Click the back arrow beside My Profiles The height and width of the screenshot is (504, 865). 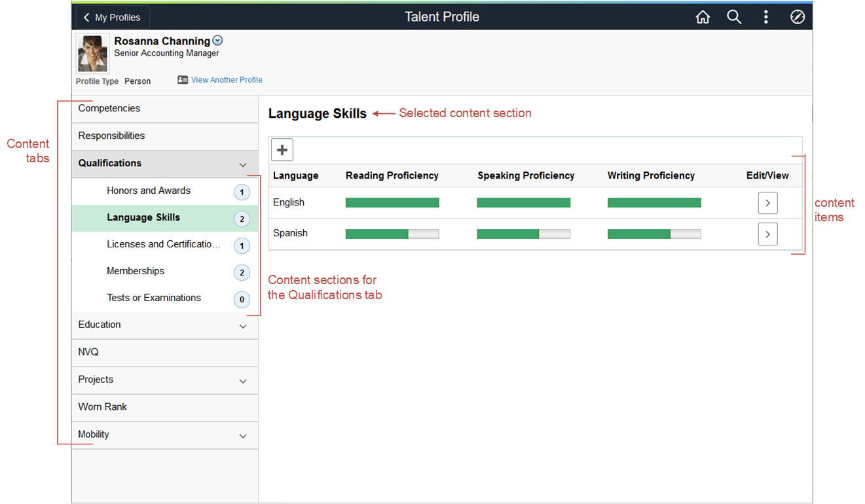86,16
